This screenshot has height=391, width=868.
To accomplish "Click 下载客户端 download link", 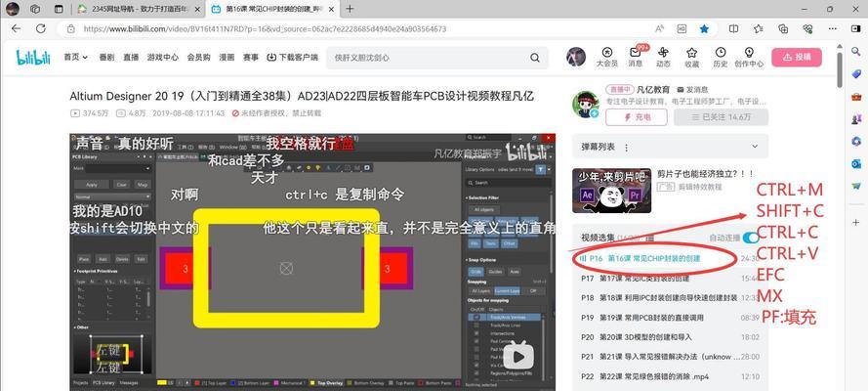I will coord(292,57).
